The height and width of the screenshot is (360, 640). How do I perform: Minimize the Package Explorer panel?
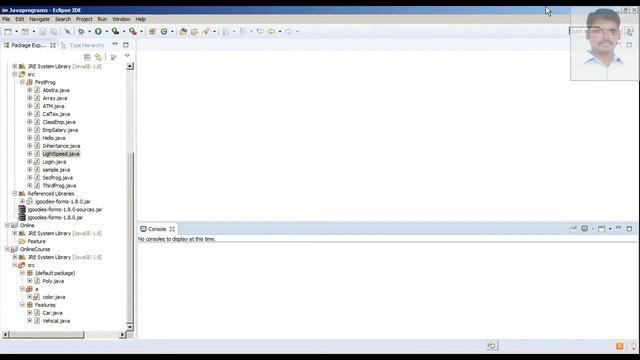coord(115,44)
